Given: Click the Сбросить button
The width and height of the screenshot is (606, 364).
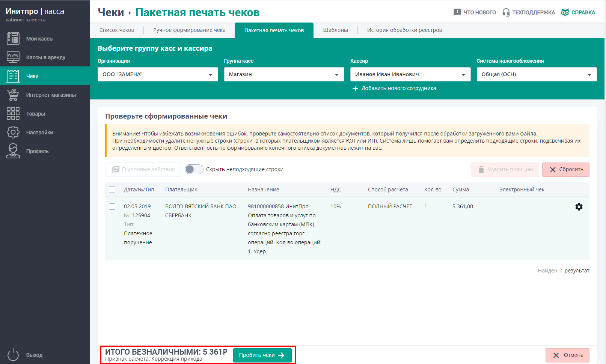Looking at the screenshot, I should 566,170.
